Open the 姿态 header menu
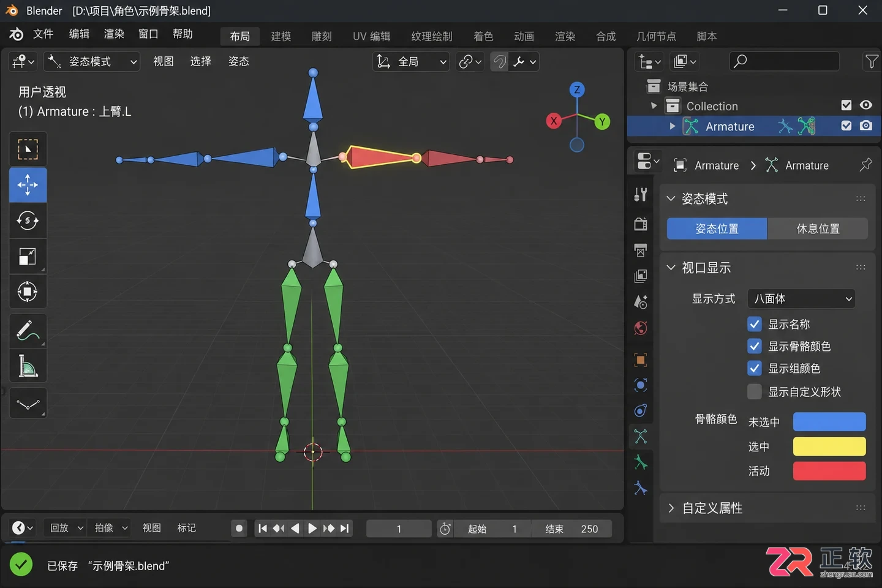This screenshot has height=588, width=882. pyautogui.click(x=238, y=61)
